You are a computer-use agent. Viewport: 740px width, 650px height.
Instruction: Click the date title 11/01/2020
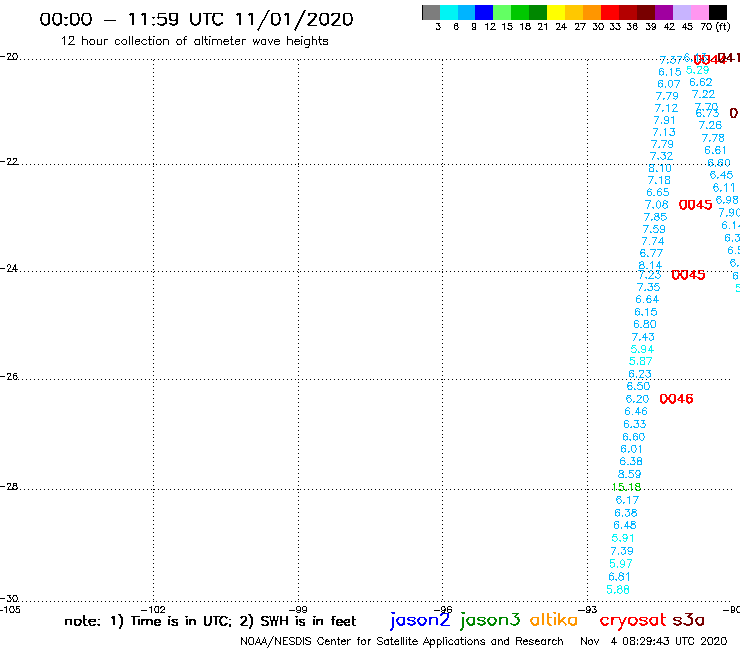294,19
